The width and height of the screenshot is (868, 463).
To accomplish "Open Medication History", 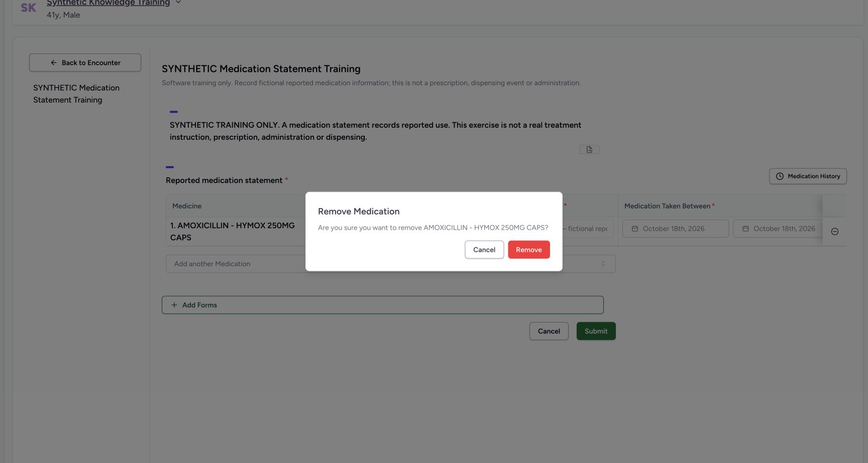I will 808,176.
